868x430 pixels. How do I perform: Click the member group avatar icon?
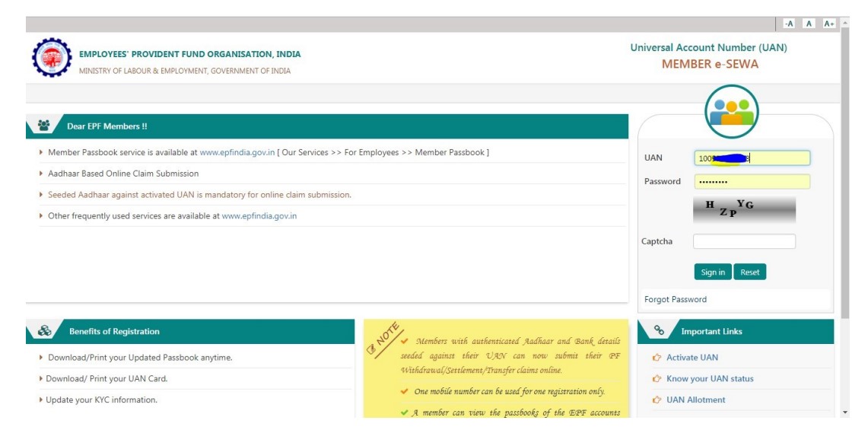(731, 112)
